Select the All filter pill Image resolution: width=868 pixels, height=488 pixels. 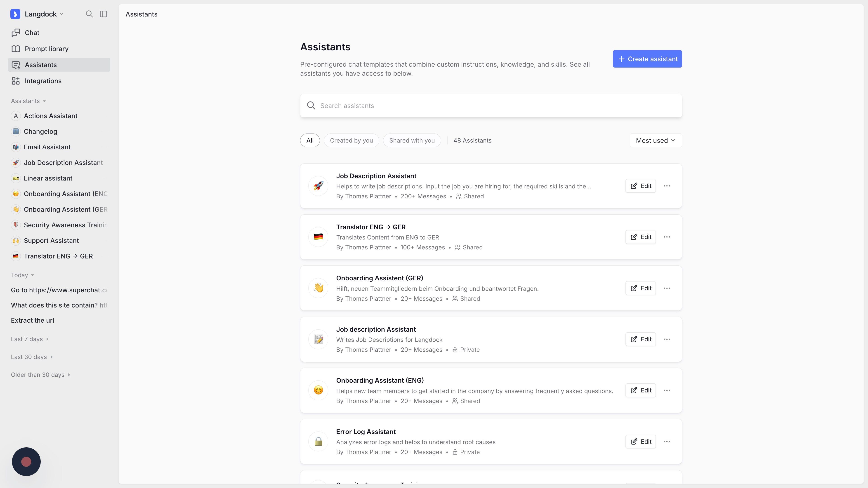click(x=310, y=141)
